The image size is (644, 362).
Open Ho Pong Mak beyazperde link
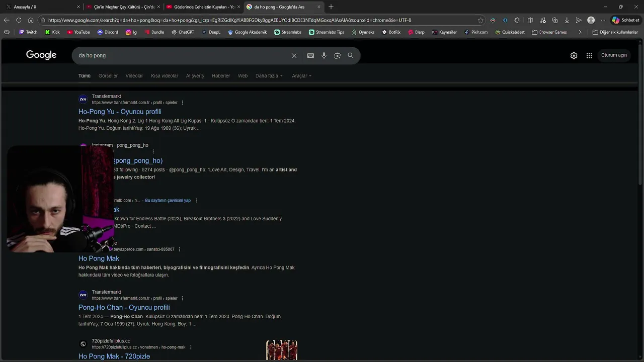click(99, 258)
